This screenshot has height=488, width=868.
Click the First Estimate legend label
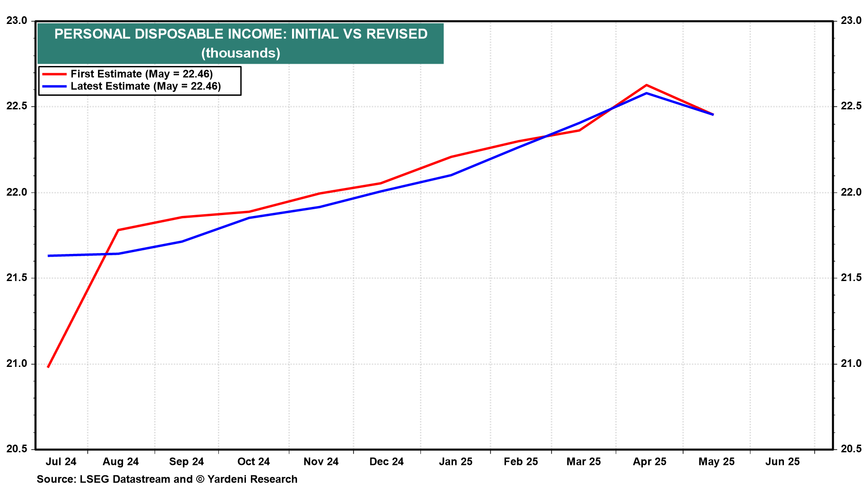[x=142, y=74]
